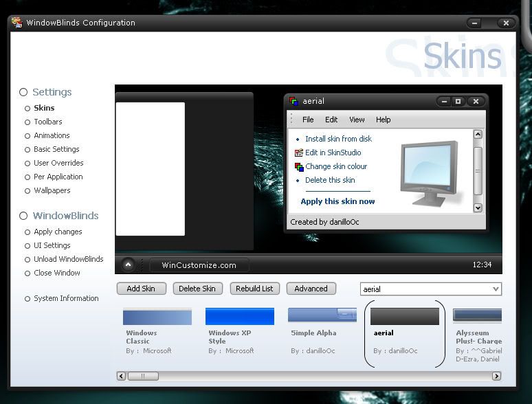The image size is (532, 404).
Task: Select the Toolbars radio bullet
Action: 27,122
